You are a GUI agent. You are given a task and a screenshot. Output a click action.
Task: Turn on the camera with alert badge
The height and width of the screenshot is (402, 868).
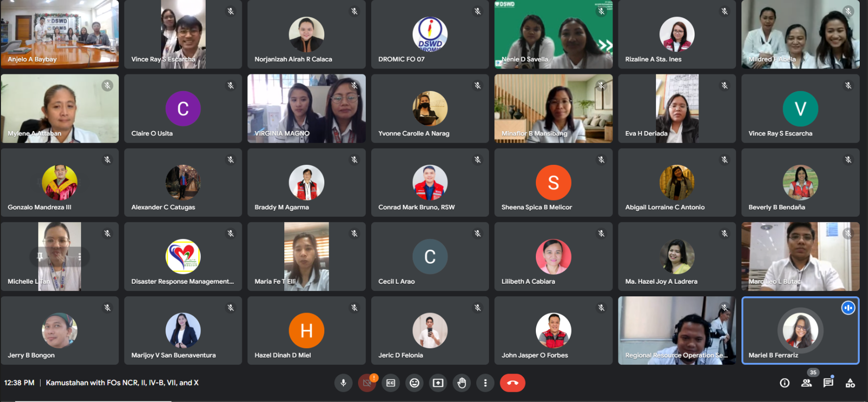coord(367,383)
